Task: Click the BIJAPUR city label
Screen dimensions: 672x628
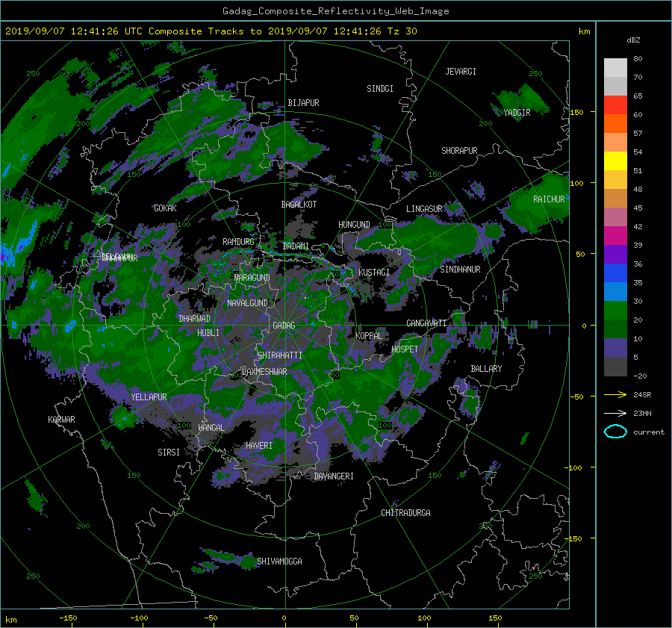Action: click(x=303, y=103)
